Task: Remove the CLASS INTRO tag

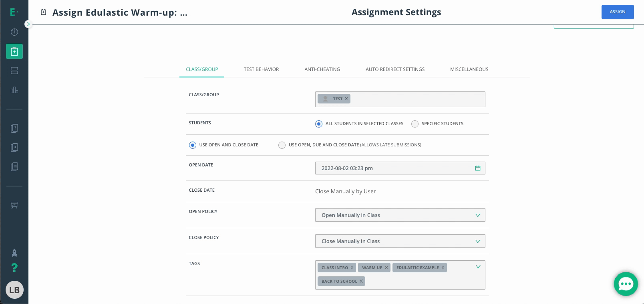Action: (x=352, y=268)
